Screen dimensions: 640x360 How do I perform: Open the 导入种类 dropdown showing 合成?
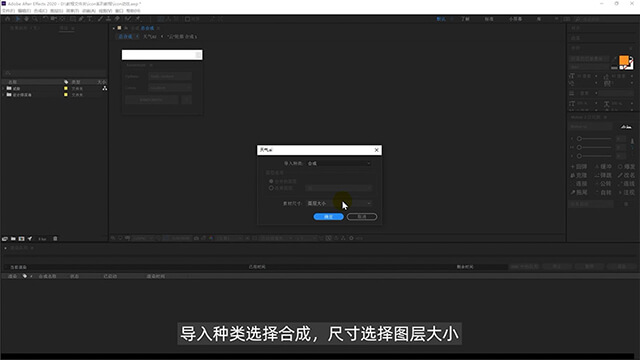click(339, 163)
